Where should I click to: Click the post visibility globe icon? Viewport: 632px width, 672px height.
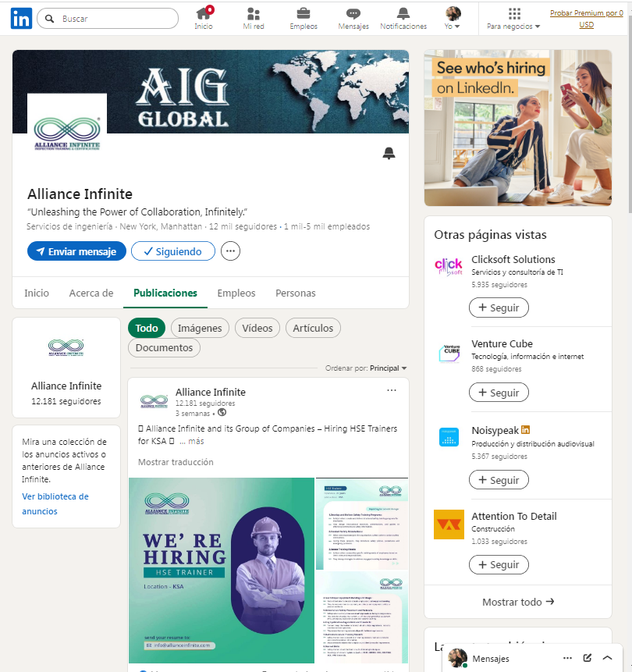coord(222,412)
